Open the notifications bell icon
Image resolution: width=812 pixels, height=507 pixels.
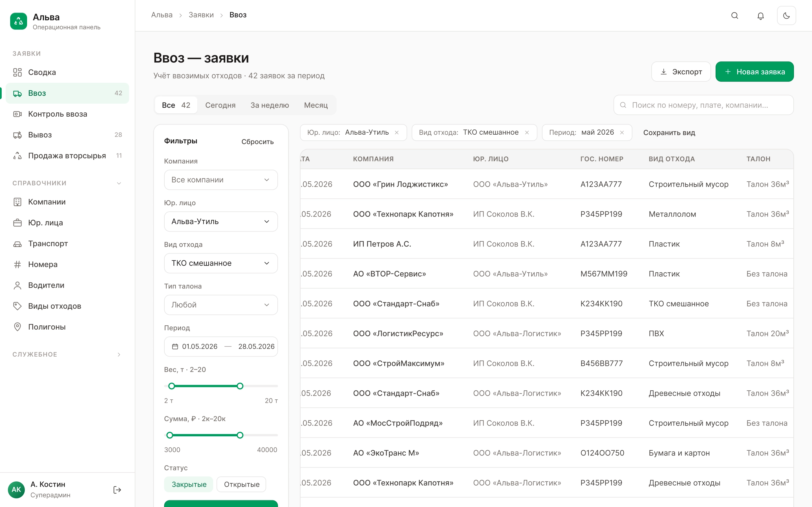tap(760, 16)
